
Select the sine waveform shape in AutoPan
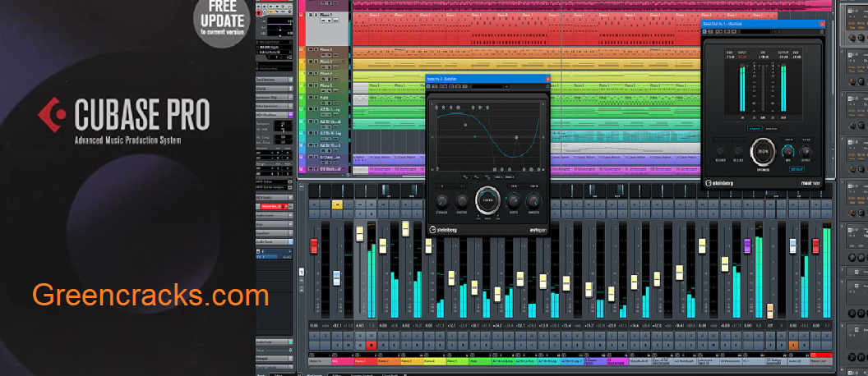pos(464,177)
